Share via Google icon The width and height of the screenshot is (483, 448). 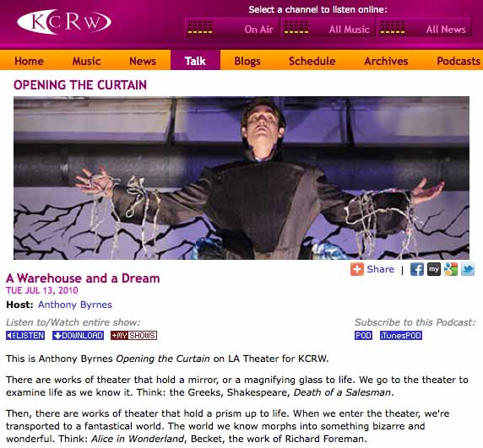(451, 269)
